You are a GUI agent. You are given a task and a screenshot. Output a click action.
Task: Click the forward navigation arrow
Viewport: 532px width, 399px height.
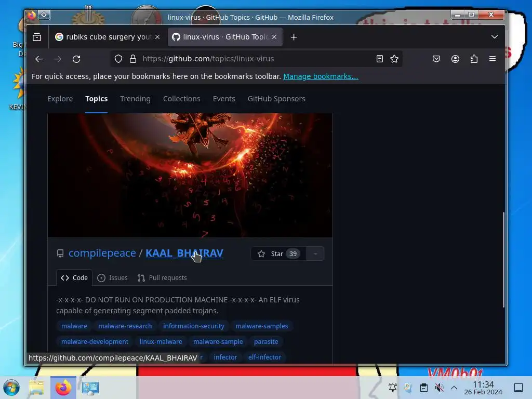click(58, 59)
